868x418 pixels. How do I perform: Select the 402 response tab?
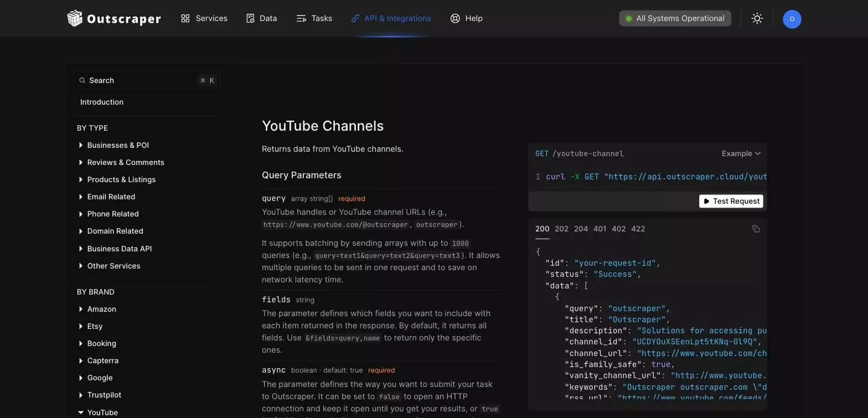[x=619, y=229]
